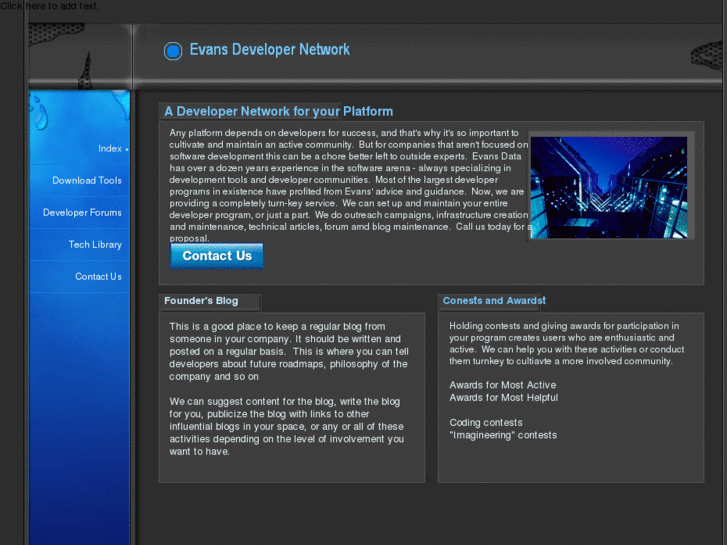Go to Download Tools page
The height and width of the screenshot is (545, 727).
coord(87,180)
